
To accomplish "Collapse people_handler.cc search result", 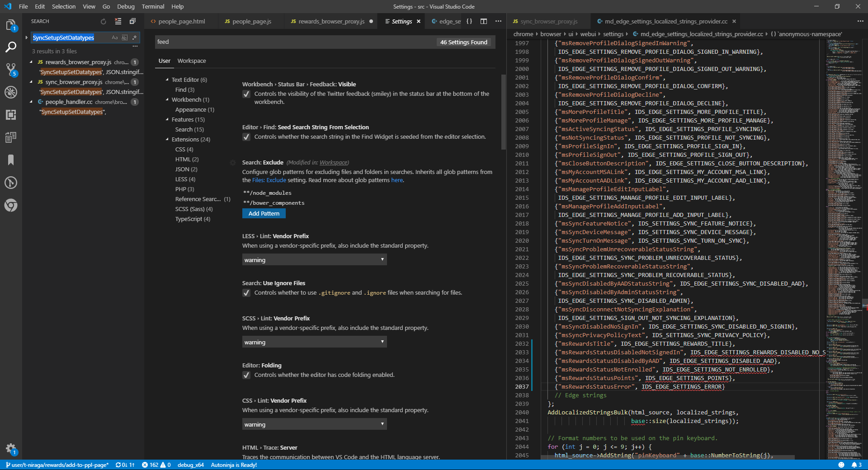I will click(31, 102).
